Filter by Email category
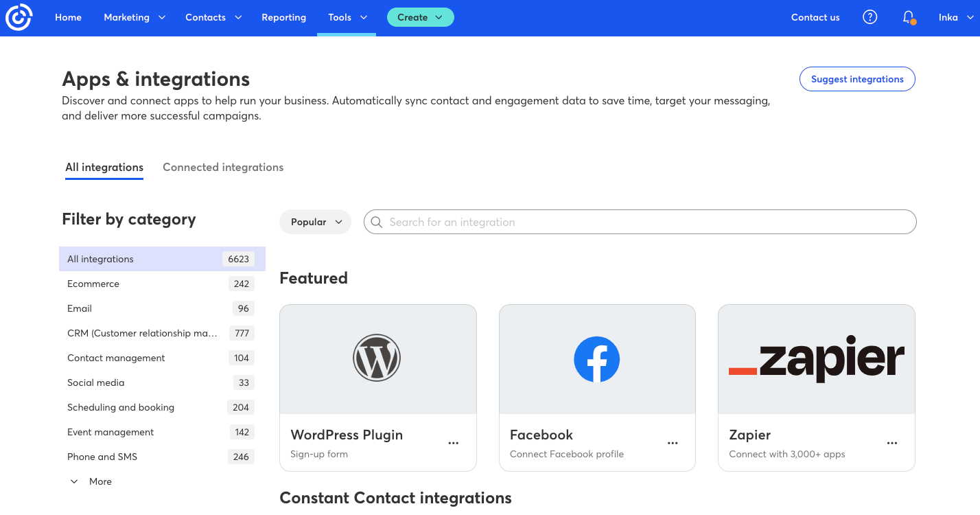The width and height of the screenshot is (980, 515). pyautogui.click(x=162, y=308)
